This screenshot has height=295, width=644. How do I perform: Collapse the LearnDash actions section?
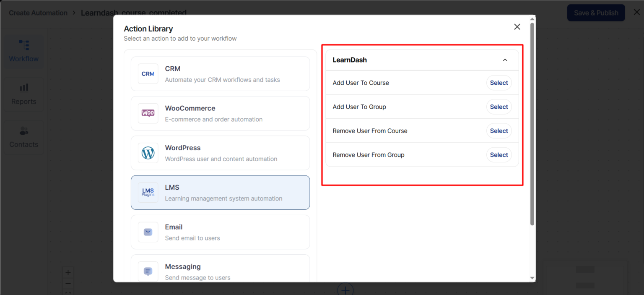point(505,60)
